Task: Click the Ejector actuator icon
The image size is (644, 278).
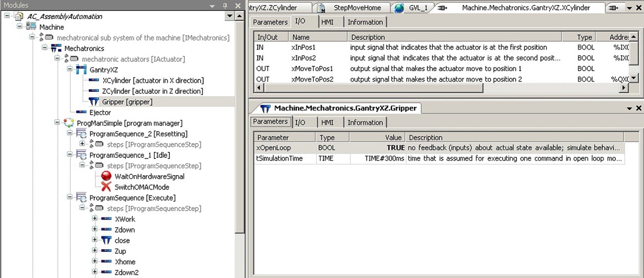Action: [x=82, y=112]
